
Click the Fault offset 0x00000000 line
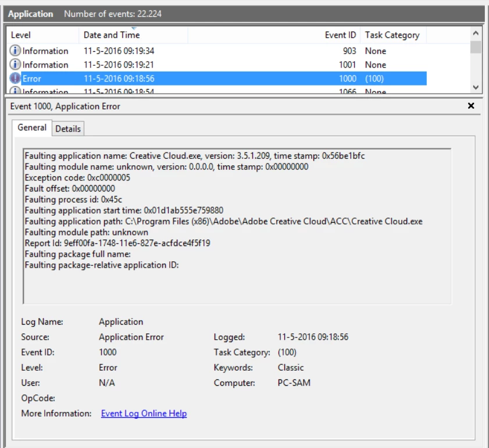coord(70,189)
